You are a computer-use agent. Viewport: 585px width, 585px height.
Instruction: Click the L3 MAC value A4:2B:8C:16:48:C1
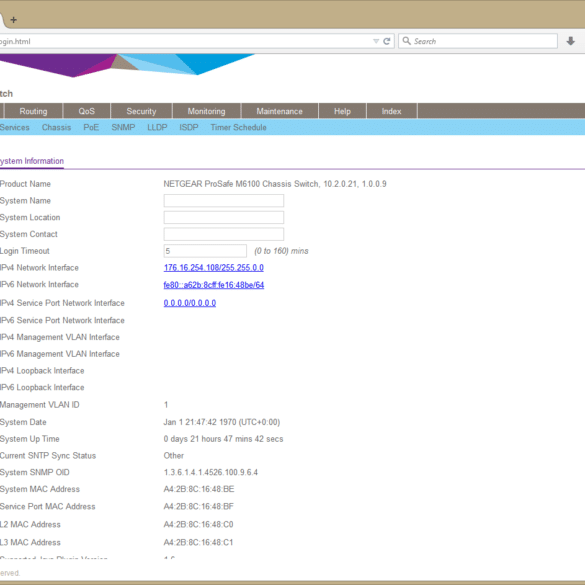click(x=198, y=542)
